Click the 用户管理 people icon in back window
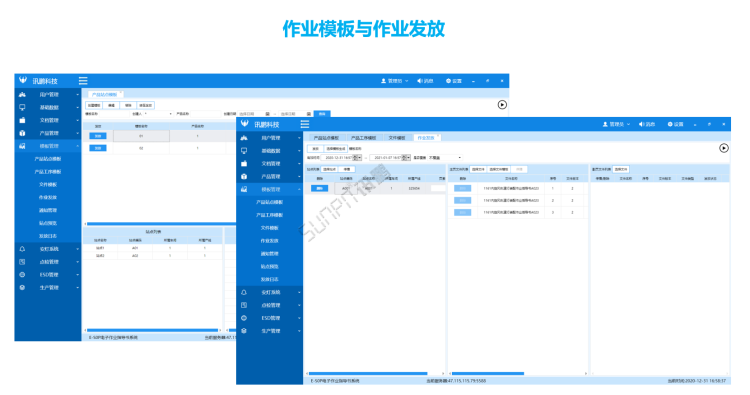 (x=22, y=95)
